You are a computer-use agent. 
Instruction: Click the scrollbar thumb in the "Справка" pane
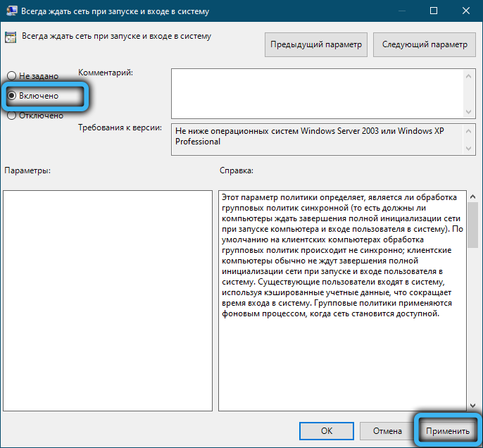coord(472,225)
